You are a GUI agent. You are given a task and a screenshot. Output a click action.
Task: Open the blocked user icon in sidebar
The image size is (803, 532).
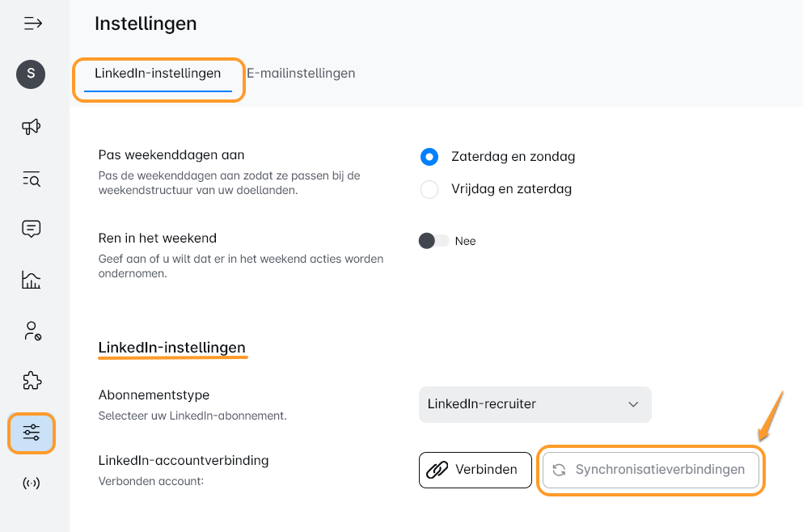click(32, 331)
